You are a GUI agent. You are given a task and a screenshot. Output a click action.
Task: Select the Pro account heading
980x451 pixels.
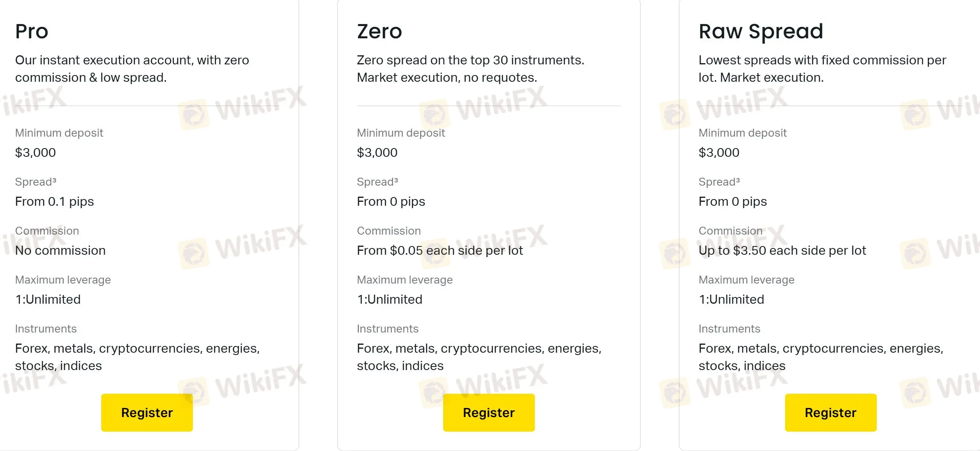(32, 31)
